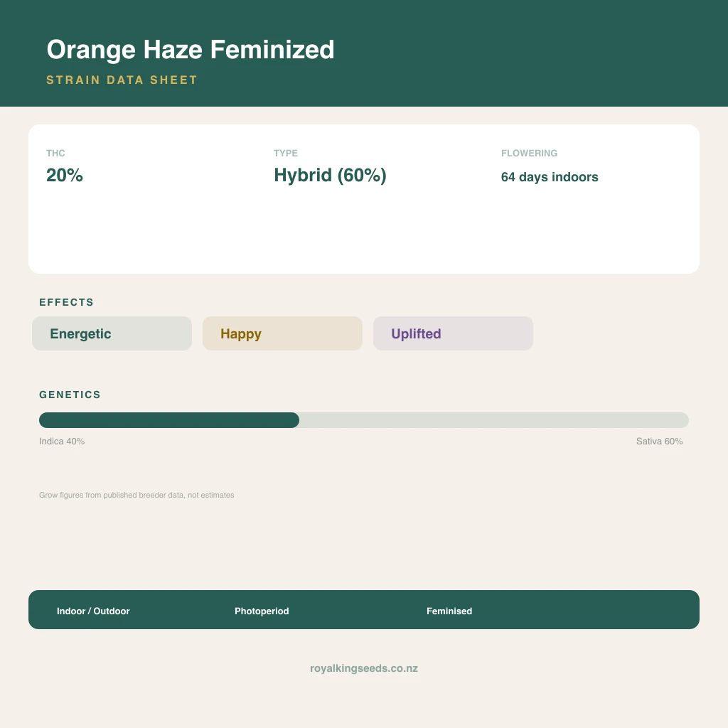728x728 pixels.
Task: Select the Happy effect chip
Action: [x=282, y=333]
